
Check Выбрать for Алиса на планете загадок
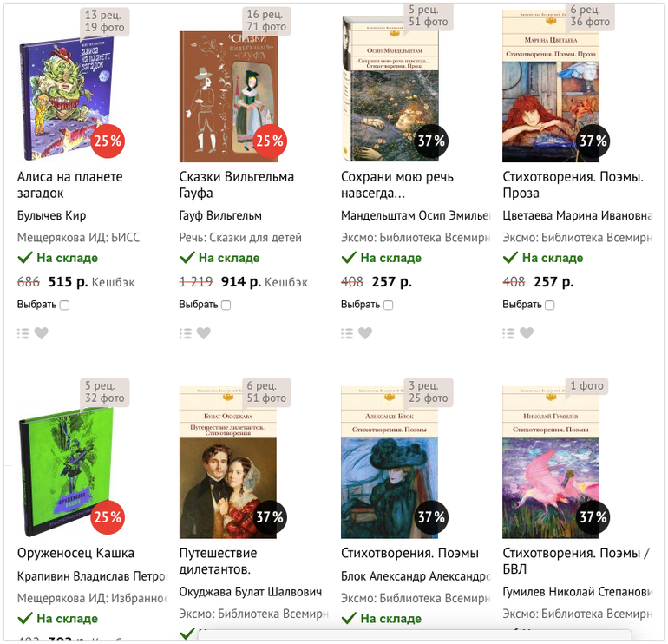pos(65,306)
